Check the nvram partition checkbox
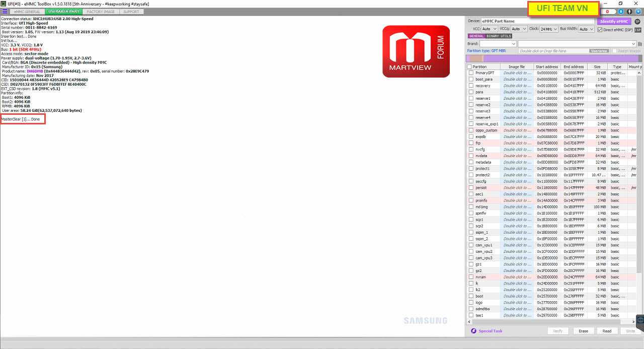Viewport: 644px width, 349px height. coord(471,277)
